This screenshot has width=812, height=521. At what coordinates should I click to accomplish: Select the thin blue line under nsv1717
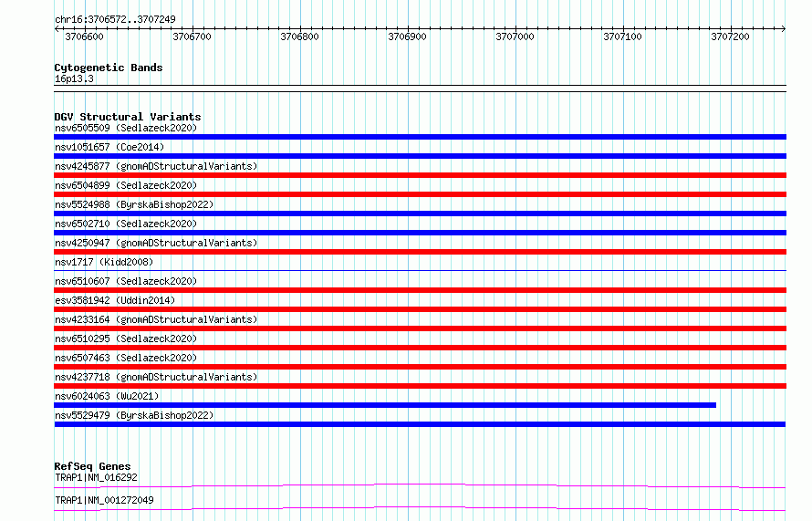coord(420,270)
